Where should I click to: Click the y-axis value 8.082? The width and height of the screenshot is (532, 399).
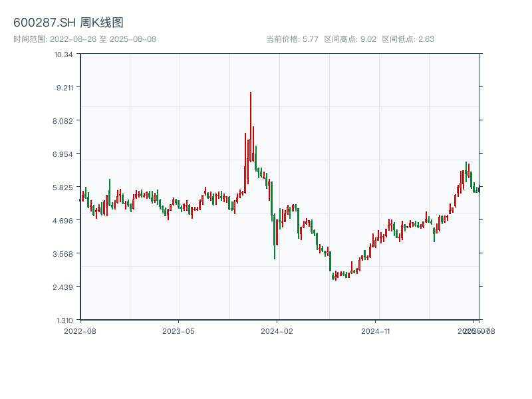[x=63, y=121]
